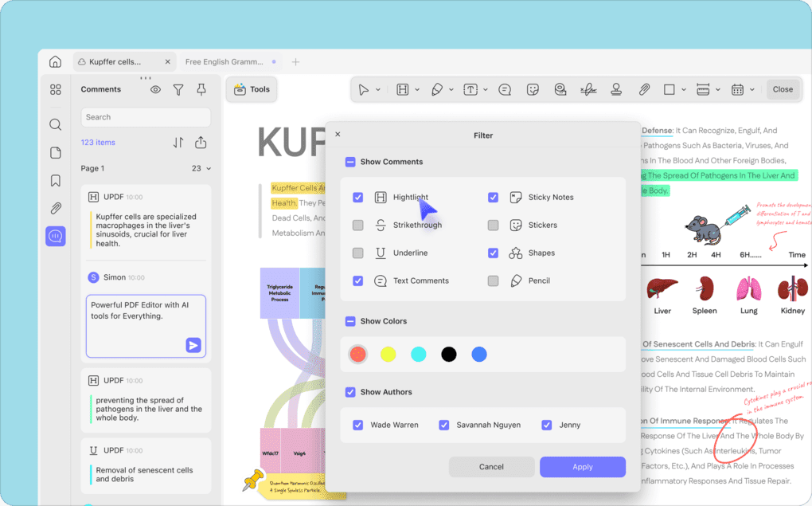Click the attachment paperclip in the toolbar
The height and width of the screenshot is (506, 812).
click(644, 88)
